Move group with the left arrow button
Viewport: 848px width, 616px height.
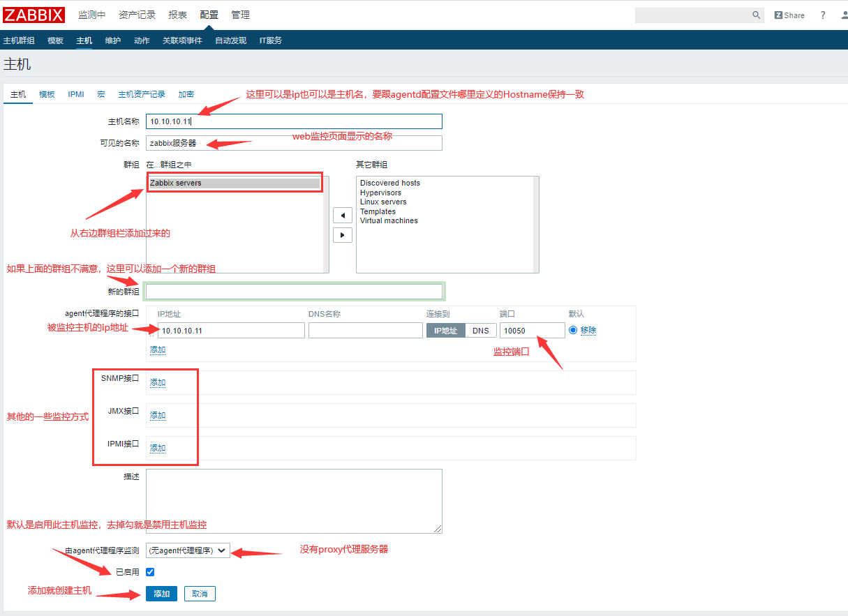coord(342,215)
